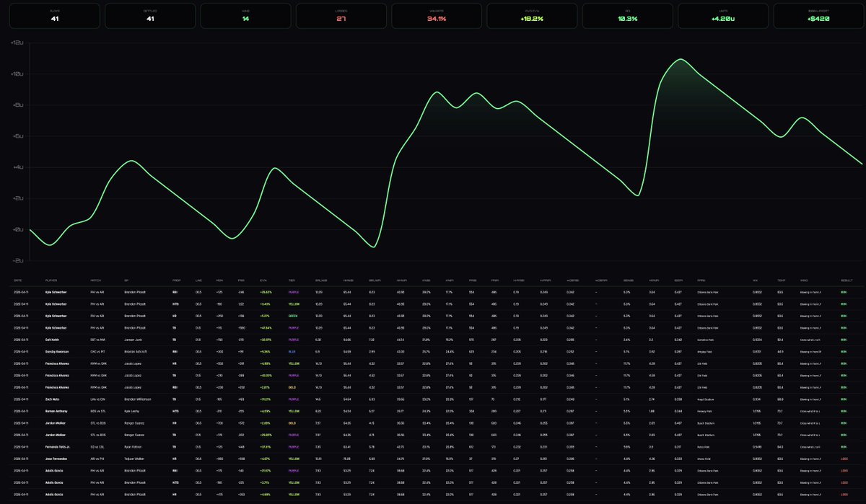Select the PLAYS stat card showing 41
The width and height of the screenshot is (866, 504).
point(55,16)
